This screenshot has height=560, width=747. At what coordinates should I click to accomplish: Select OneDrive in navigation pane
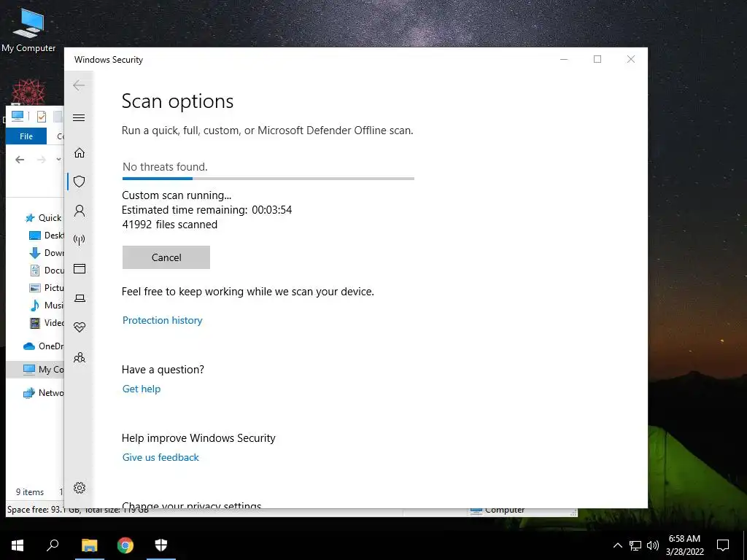tap(43, 346)
